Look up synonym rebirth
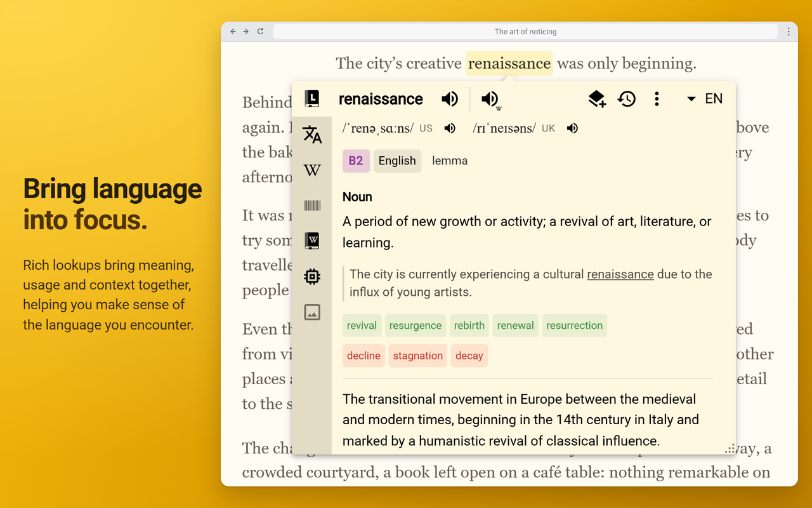 tap(469, 325)
